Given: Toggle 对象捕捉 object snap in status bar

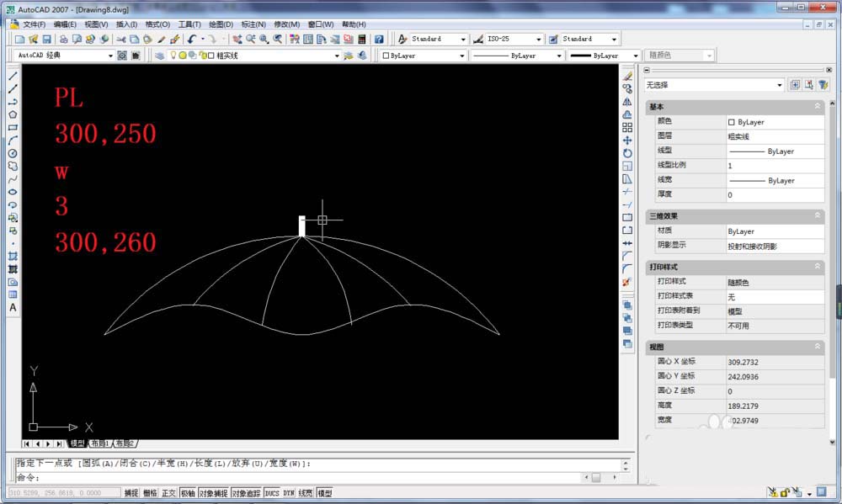Looking at the screenshot, I should tap(213, 493).
